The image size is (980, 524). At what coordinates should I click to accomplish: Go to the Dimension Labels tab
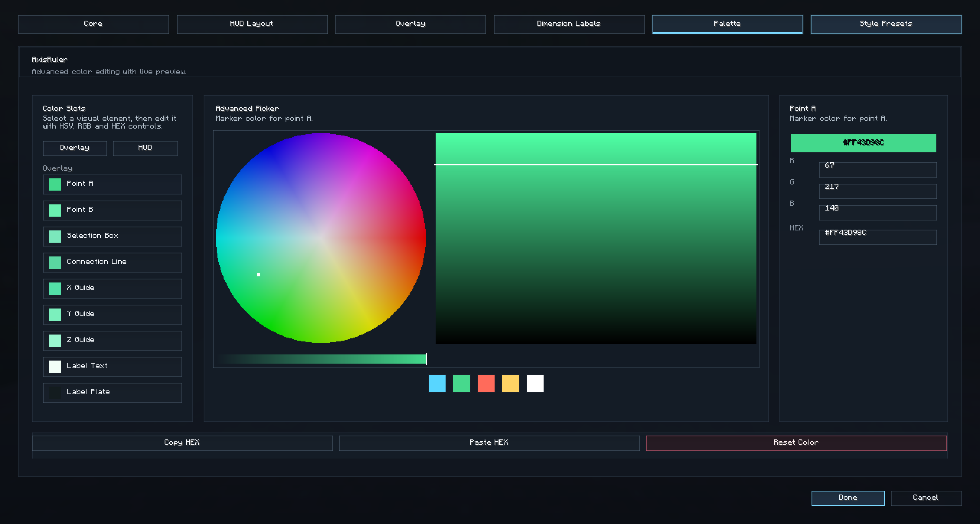(x=569, y=24)
